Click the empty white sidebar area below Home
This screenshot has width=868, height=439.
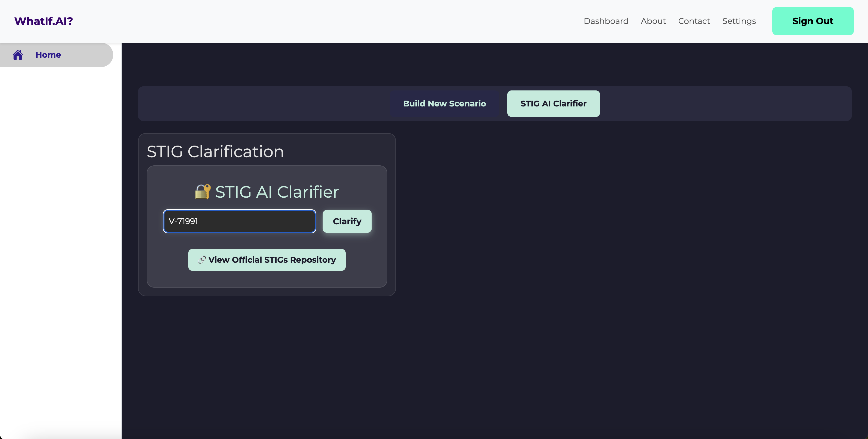coord(61,236)
